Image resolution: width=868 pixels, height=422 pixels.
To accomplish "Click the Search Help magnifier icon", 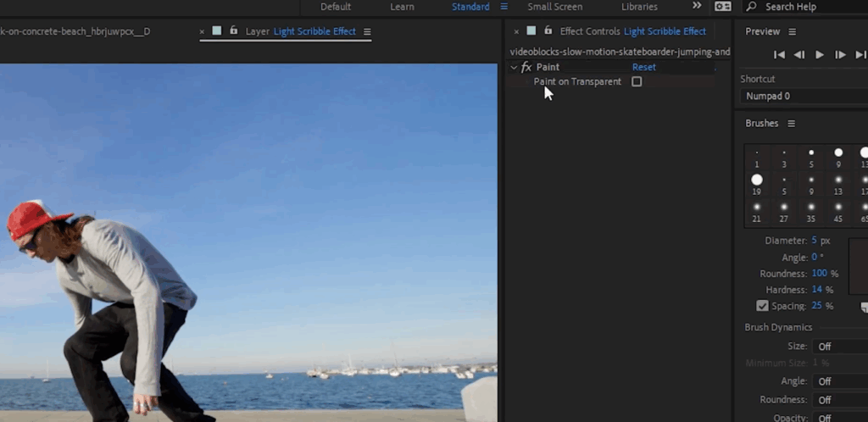I will [x=751, y=7].
